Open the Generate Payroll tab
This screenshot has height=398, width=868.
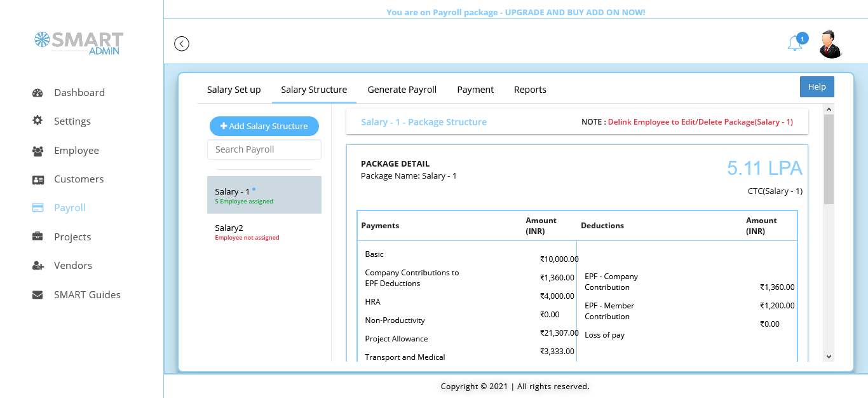(402, 90)
